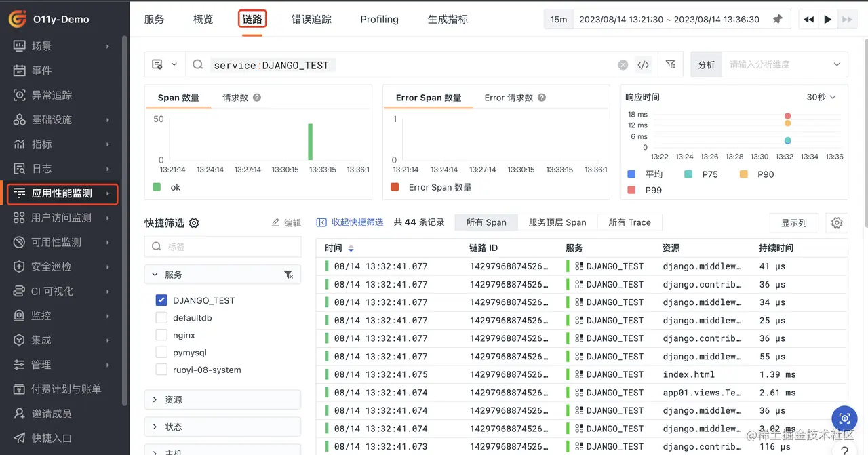Open the 事件 calendar icon
The height and width of the screenshot is (455, 868).
tap(20, 71)
